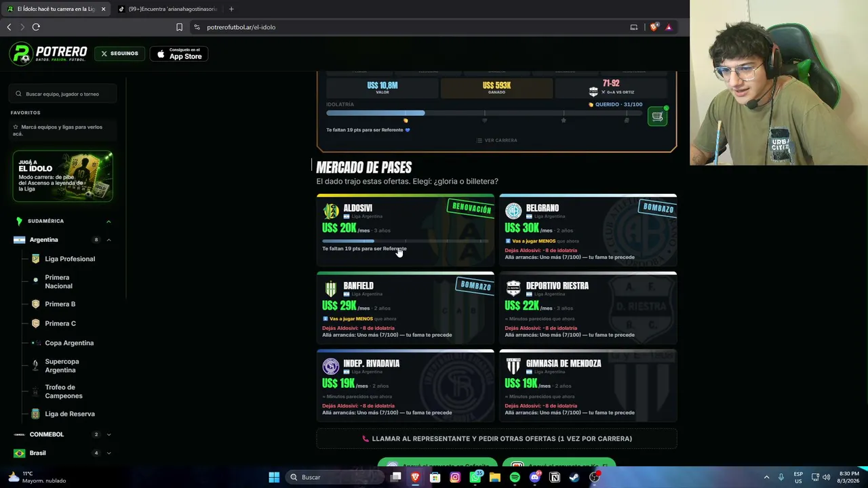868x488 pixels.
Task: Switch to the El Ídolo browser tab
Action: coord(55,9)
